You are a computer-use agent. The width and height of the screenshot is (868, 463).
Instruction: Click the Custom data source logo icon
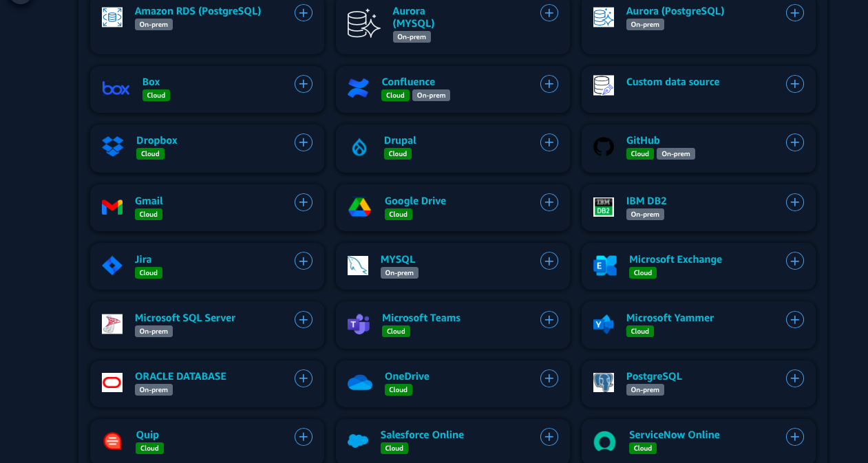coord(604,85)
